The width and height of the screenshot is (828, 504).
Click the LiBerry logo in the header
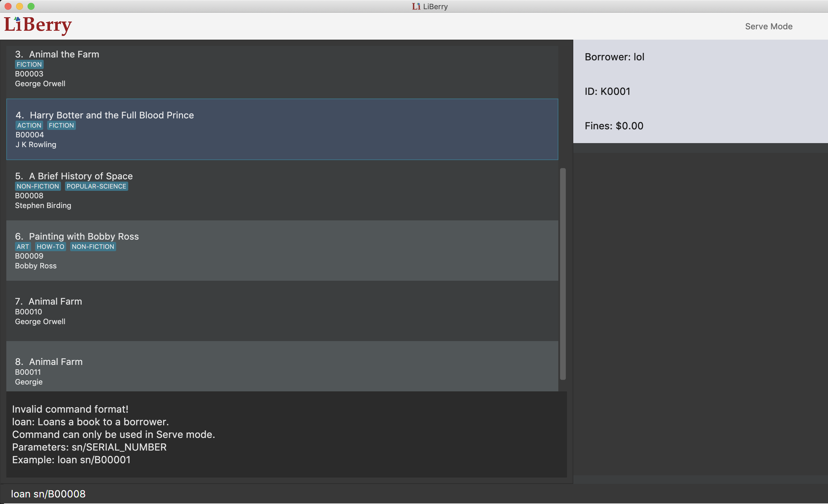click(38, 25)
